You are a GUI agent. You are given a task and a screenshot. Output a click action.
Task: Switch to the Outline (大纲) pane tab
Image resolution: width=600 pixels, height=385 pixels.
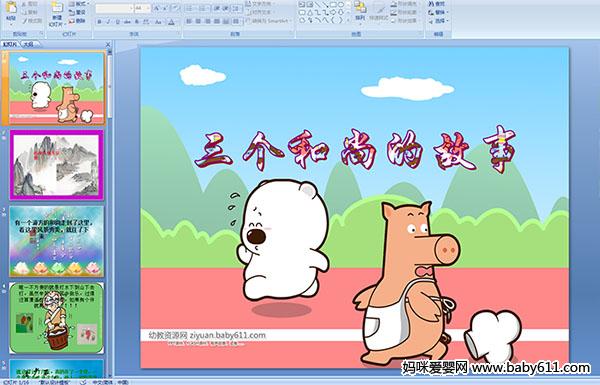point(28,44)
